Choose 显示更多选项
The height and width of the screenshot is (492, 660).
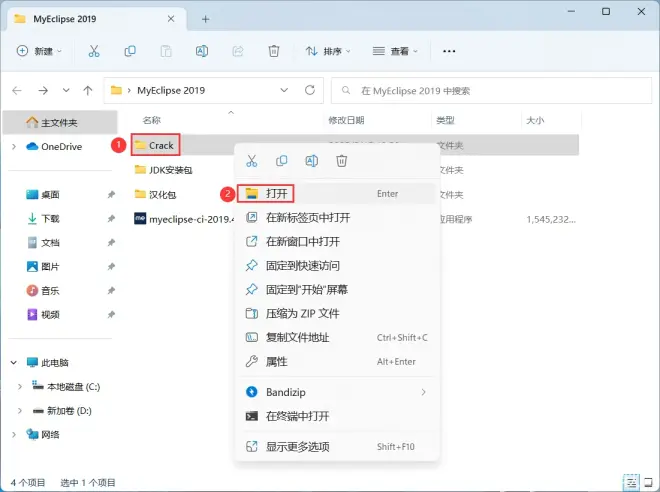tap(336, 447)
